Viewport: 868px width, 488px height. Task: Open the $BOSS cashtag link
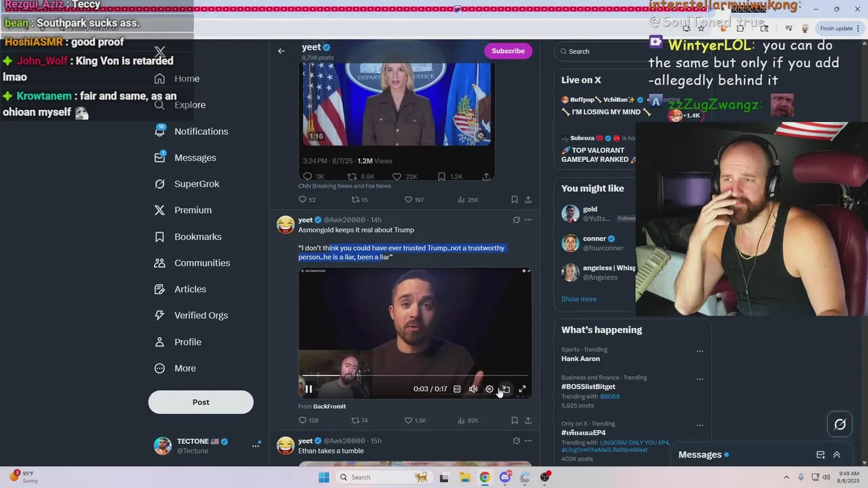point(610,396)
